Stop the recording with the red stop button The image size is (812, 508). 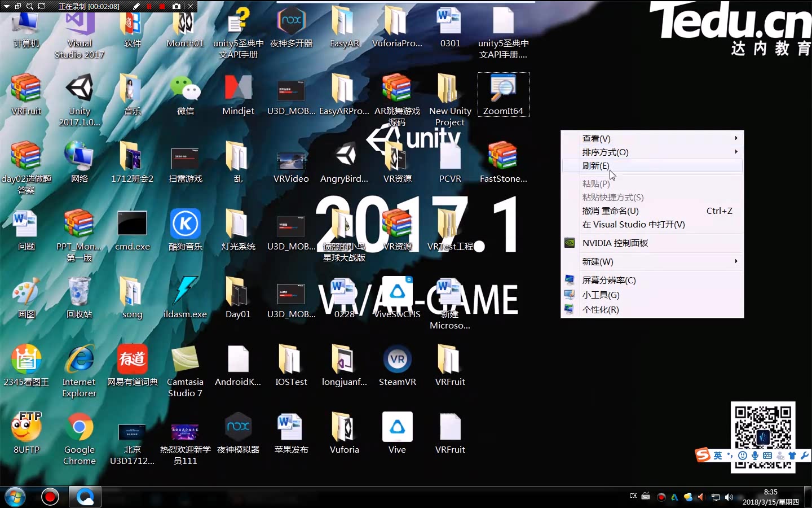[162, 6]
